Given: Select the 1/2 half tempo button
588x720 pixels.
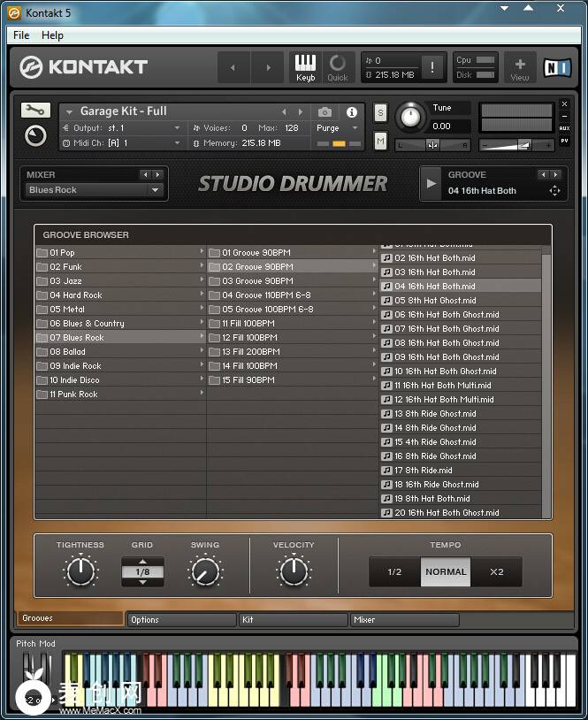Looking at the screenshot, I should pos(394,572).
